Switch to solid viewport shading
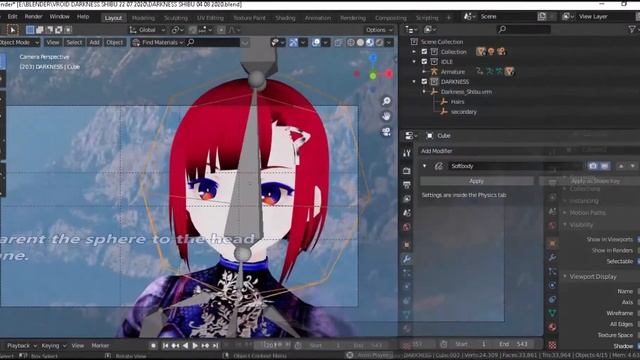 coord(360,42)
